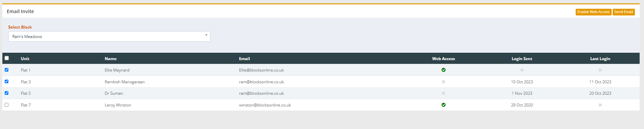
Task: Click the Enable Web Access button
Action: point(594,12)
